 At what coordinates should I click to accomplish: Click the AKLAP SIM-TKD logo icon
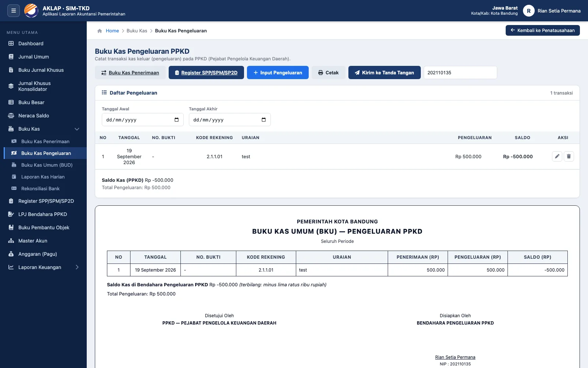(x=31, y=11)
